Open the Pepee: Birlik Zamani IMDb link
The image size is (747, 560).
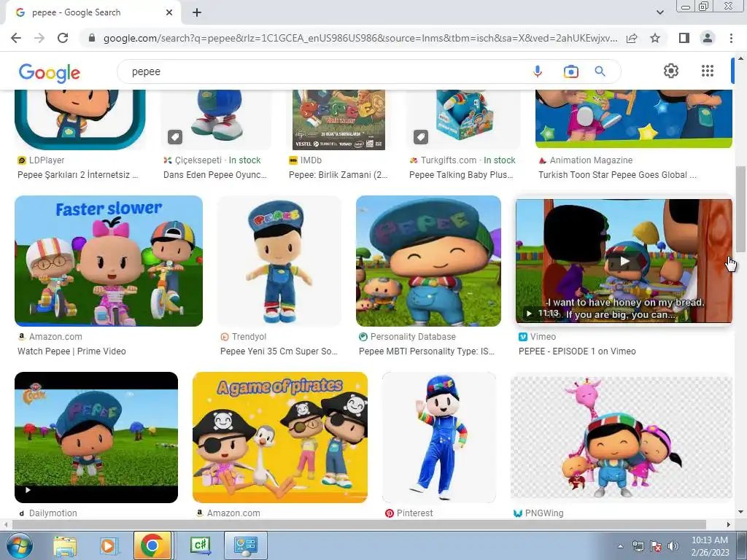click(338, 175)
